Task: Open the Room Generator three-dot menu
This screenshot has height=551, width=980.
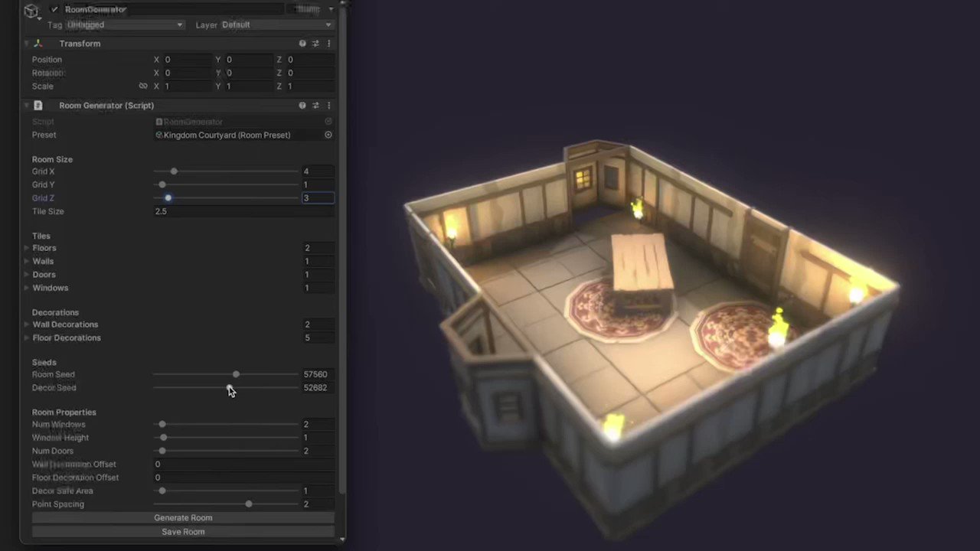Action: click(328, 105)
